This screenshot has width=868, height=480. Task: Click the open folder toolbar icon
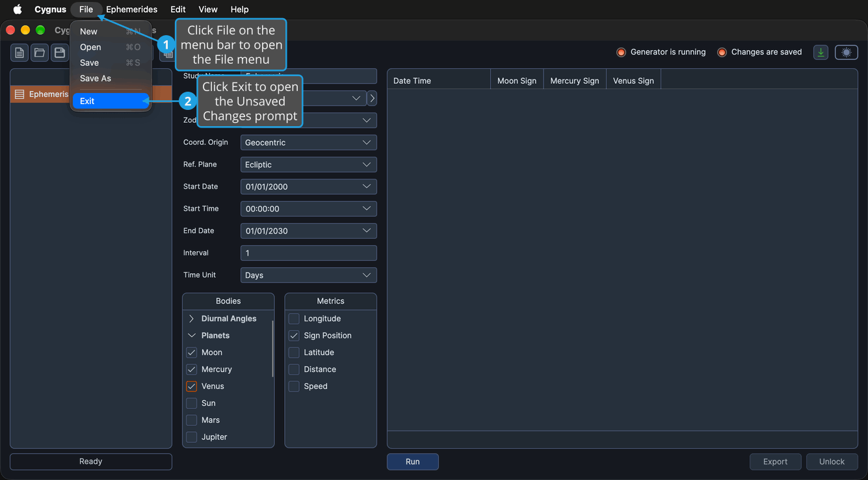(40, 53)
